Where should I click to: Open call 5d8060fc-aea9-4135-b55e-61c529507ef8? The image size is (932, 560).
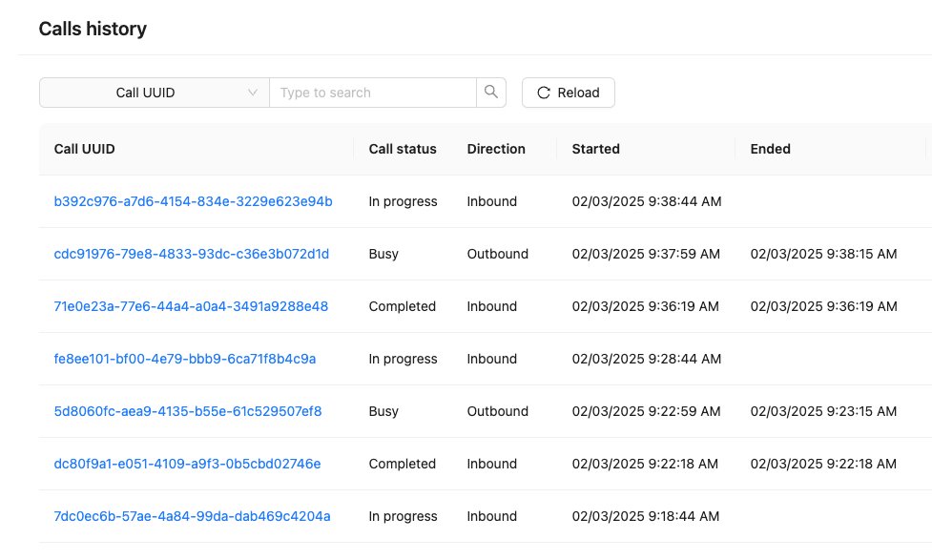(188, 411)
